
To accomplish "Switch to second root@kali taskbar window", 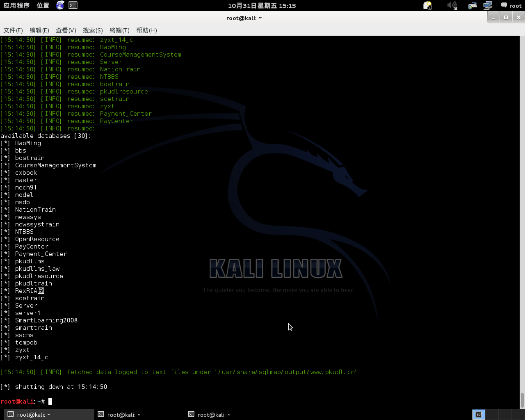I will pos(139,415).
